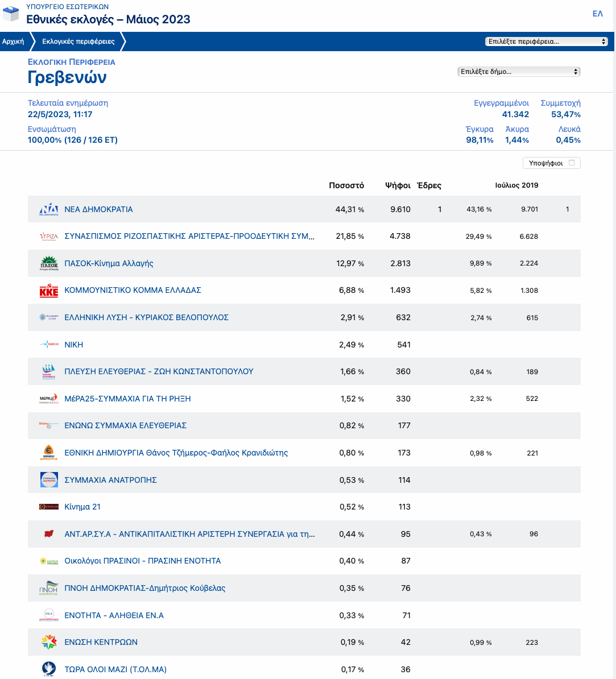Click the Ένωση Κεντρώων colorful star logo
The height and width of the screenshot is (679, 616).
point(49,642)
